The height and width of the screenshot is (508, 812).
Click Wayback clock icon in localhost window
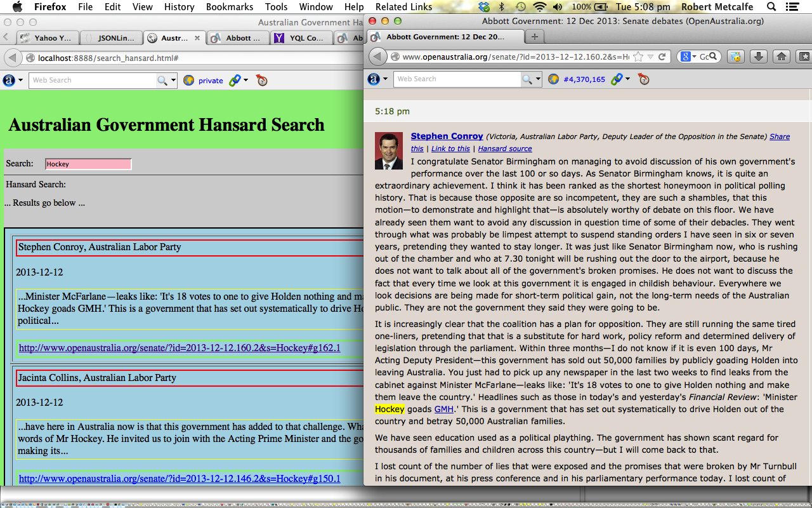pyautogui.click(x=261, y=80)
